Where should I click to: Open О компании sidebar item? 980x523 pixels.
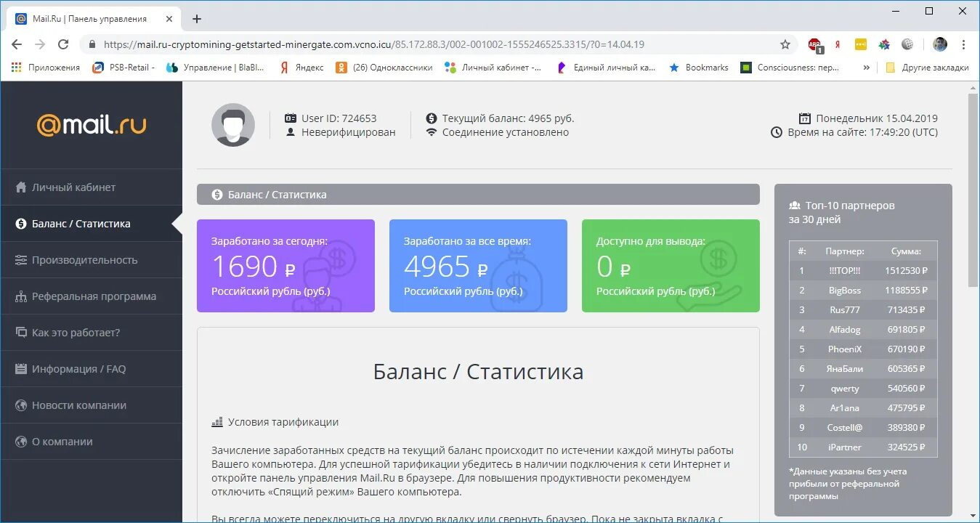click(x=92, y=442)
